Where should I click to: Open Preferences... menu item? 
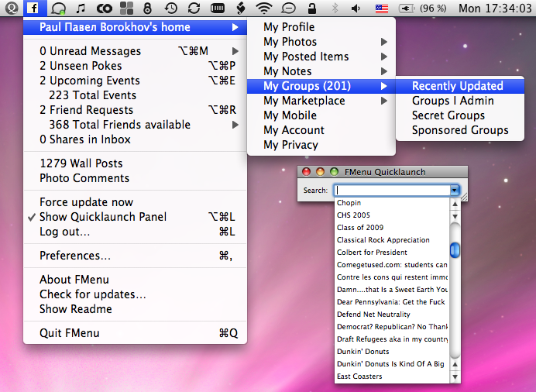tap(135, 256)
